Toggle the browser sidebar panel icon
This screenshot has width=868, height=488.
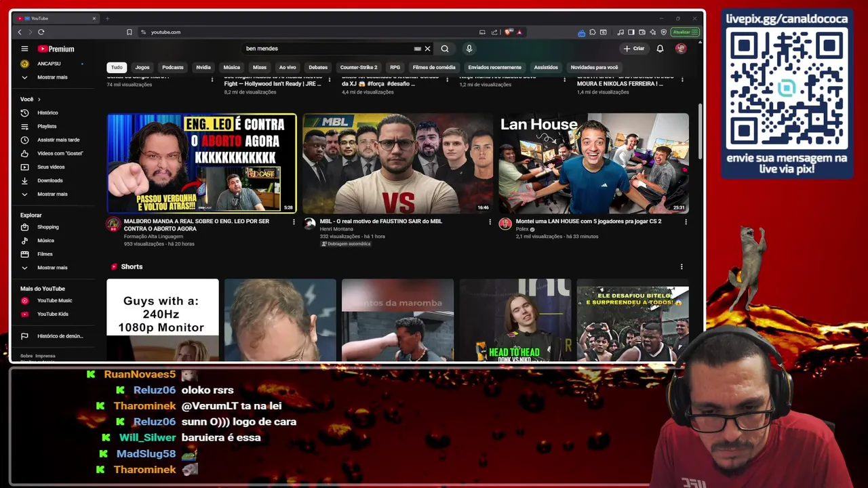[x=631, y=32]
